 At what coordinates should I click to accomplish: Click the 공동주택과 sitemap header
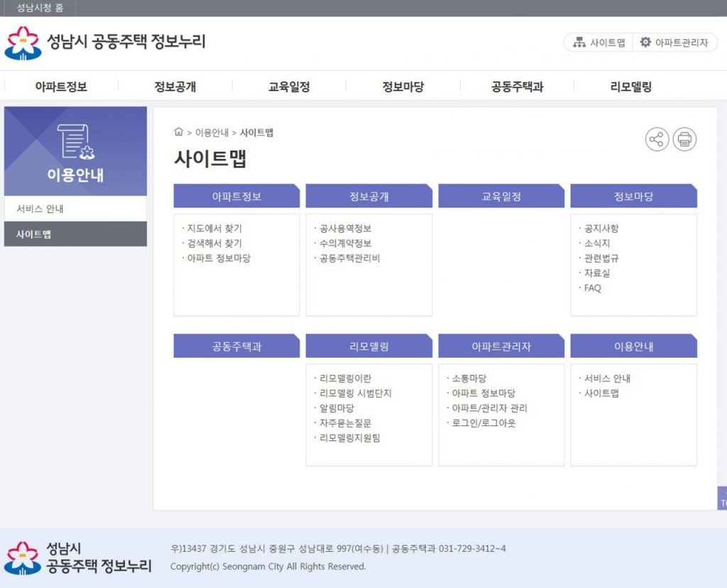pyautogui.click(x=236, y=347)
